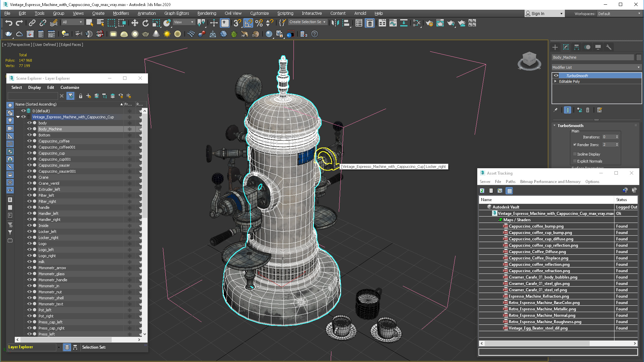Toggle the Layer Explorer toolbar icon
This screenshot has height=362, width=644.
tap(370, 23)
